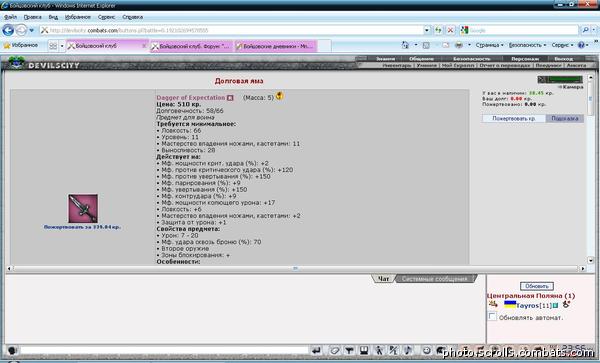Open the Страница dropdown menu
The height and width of the screenshot is (363, 600).
point(489,45)
